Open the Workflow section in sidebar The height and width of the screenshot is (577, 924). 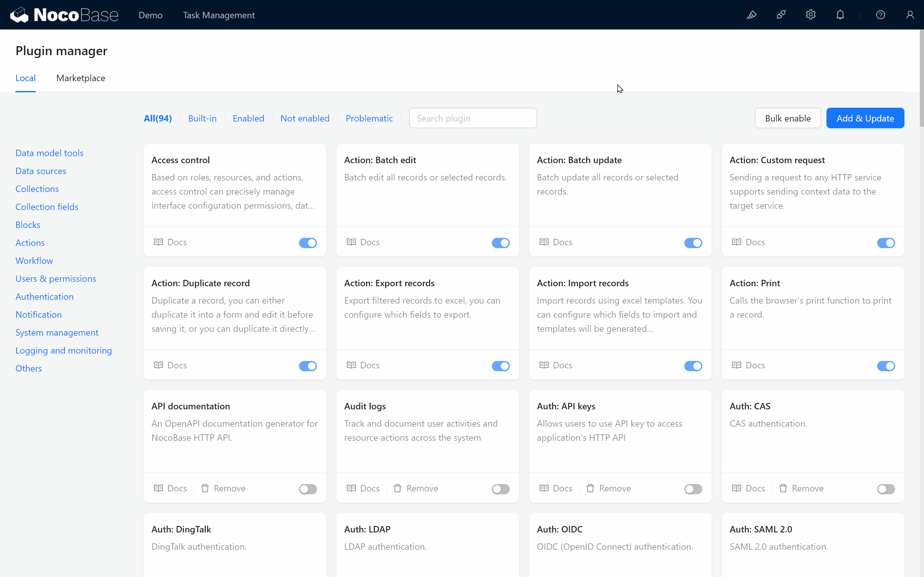click(34, 261)
